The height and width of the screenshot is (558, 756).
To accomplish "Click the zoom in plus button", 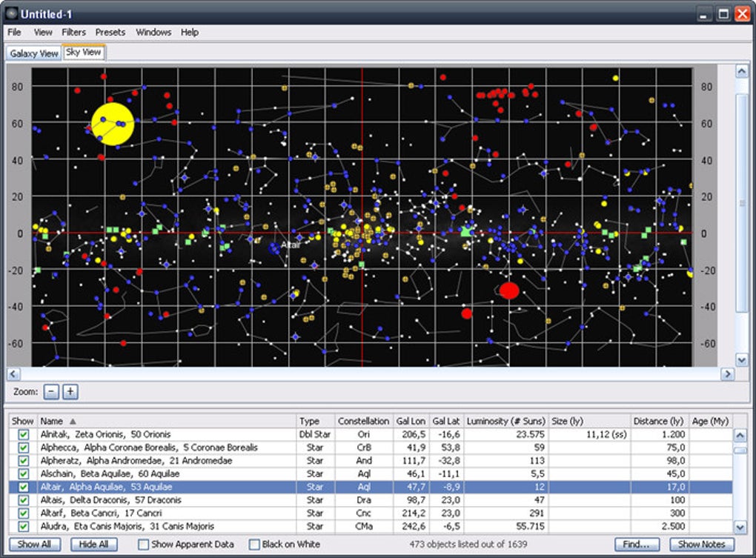I will click(x=70, y=392).
